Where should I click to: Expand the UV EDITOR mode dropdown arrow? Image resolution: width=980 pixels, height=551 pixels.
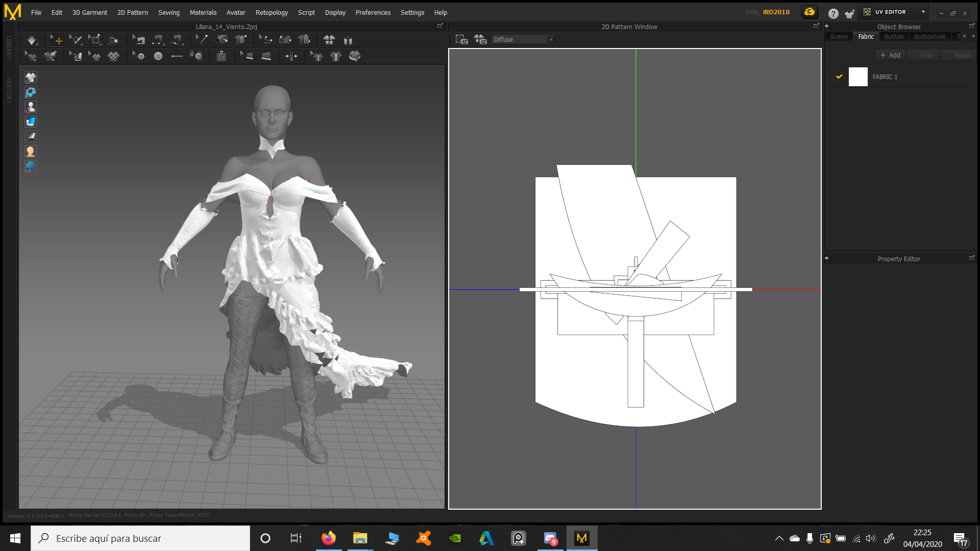tap(923, 12)
